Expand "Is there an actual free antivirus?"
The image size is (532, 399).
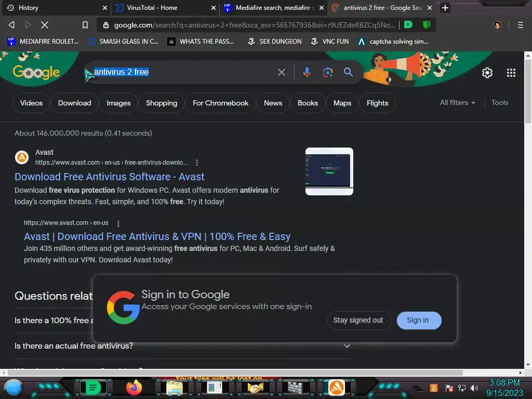tap(183, 345)
